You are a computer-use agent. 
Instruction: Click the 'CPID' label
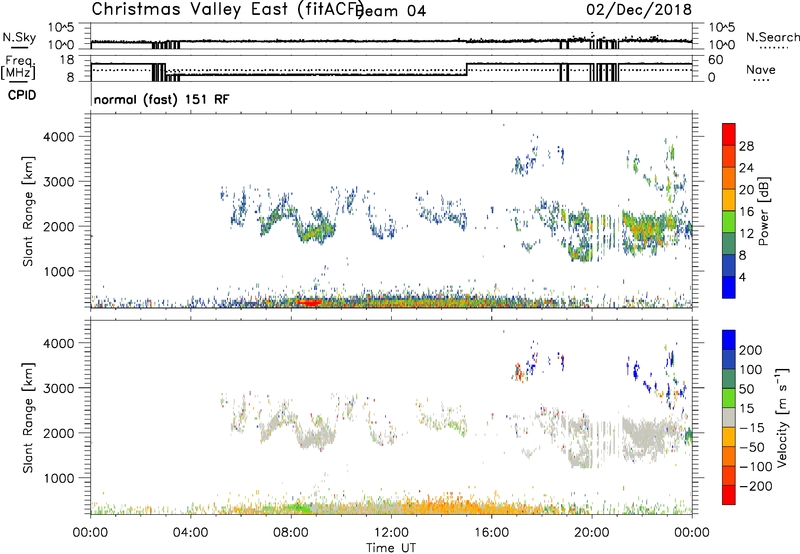(21, 95)
